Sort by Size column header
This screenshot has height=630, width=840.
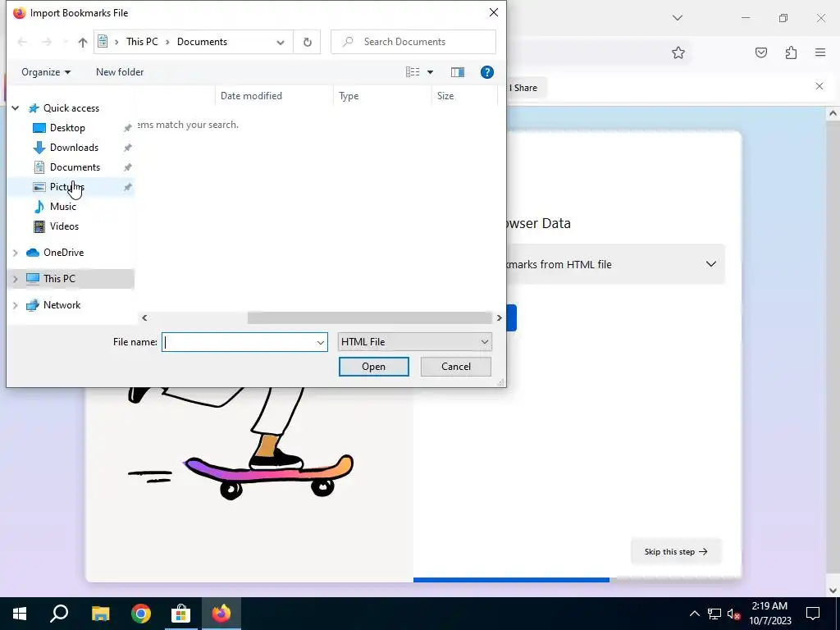tap(464, 96)
